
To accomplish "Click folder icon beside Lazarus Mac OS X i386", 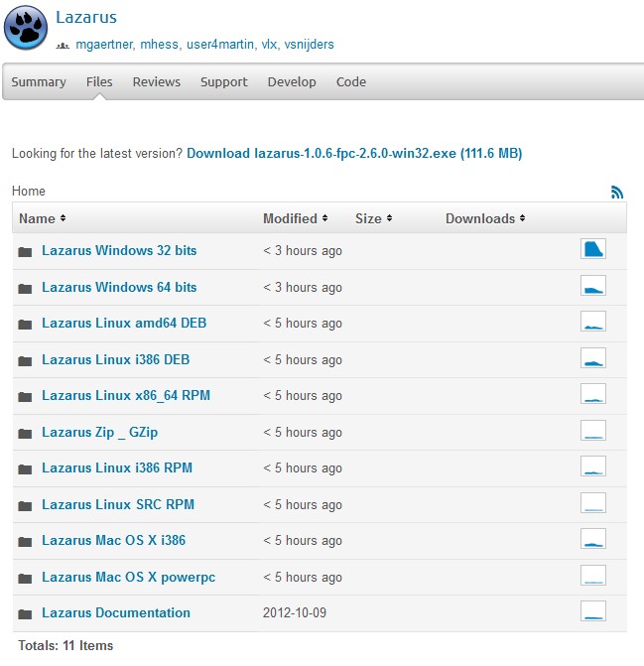I will tap(25, 542).
